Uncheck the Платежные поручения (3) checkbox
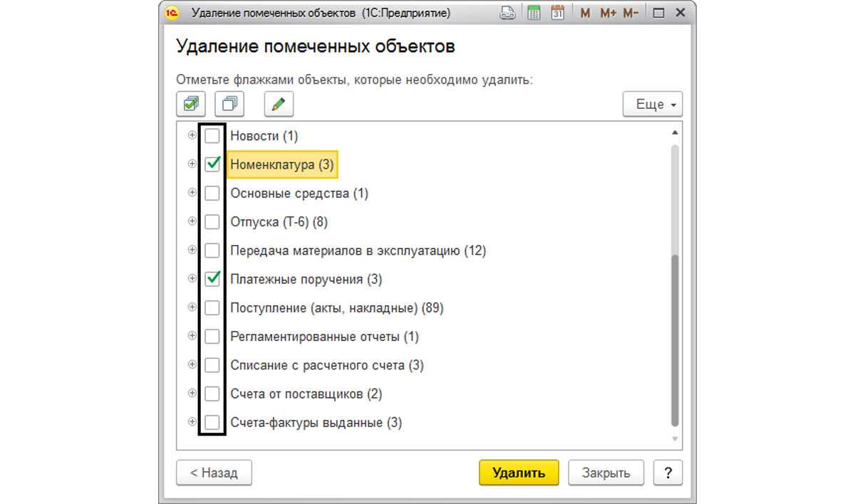 pyautogui.click(x=212, y=279)
